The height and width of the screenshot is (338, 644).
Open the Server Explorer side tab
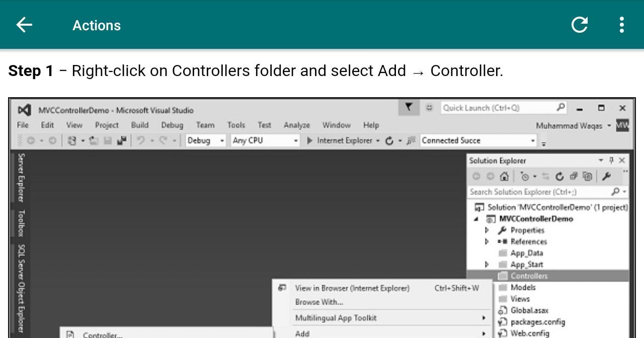pos(22,177)
